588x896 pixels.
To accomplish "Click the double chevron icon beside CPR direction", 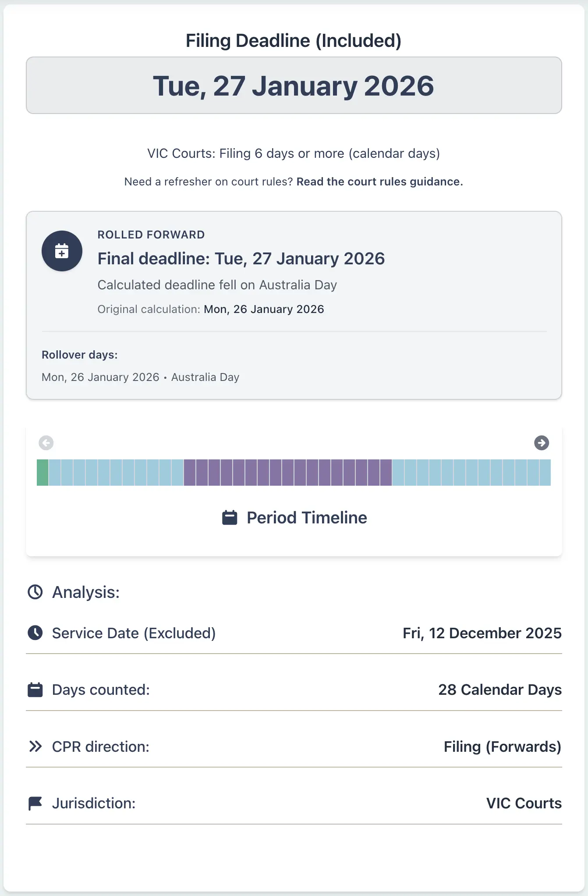I will [x=35, y=747].
